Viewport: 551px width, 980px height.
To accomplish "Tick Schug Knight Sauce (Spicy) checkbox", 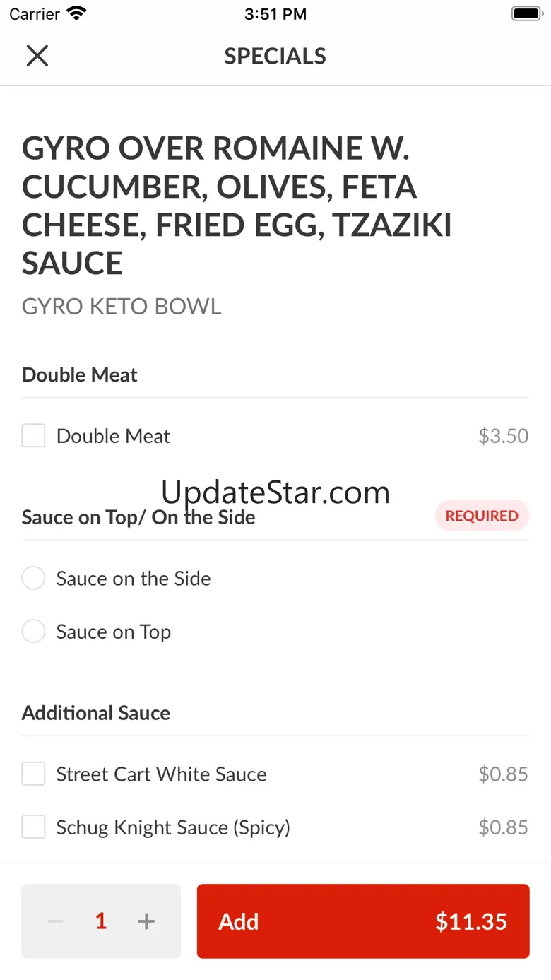I will pos(33,827).
